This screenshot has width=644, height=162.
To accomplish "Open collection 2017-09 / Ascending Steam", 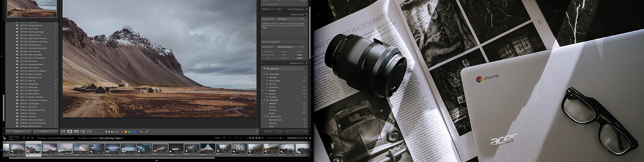I will tap(32, 64).
